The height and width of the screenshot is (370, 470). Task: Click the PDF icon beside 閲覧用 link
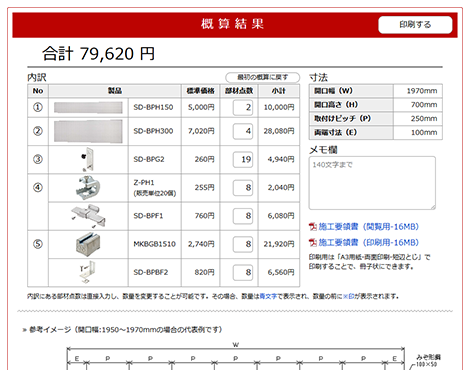(313, 227)
